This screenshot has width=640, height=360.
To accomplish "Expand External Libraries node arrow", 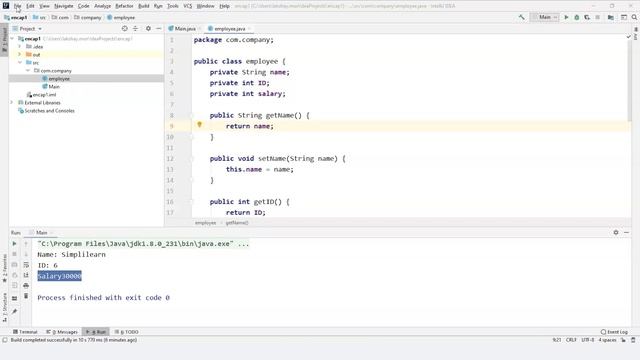I will (x=12, y=102).
